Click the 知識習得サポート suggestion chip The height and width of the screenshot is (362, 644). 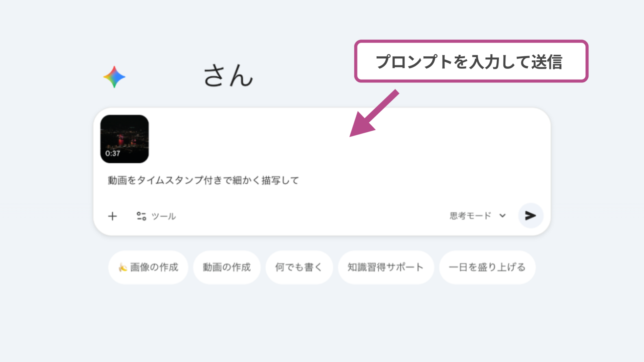pos(386,267)
